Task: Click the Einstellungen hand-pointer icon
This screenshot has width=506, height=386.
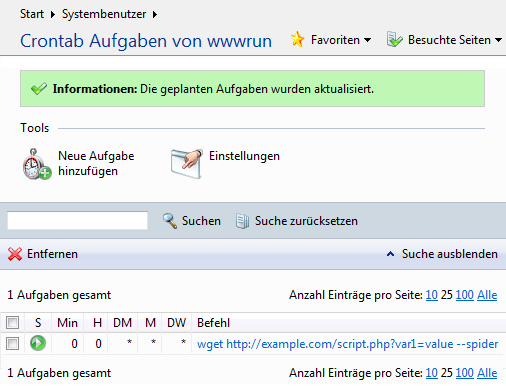Action: (x=187, y=163)
